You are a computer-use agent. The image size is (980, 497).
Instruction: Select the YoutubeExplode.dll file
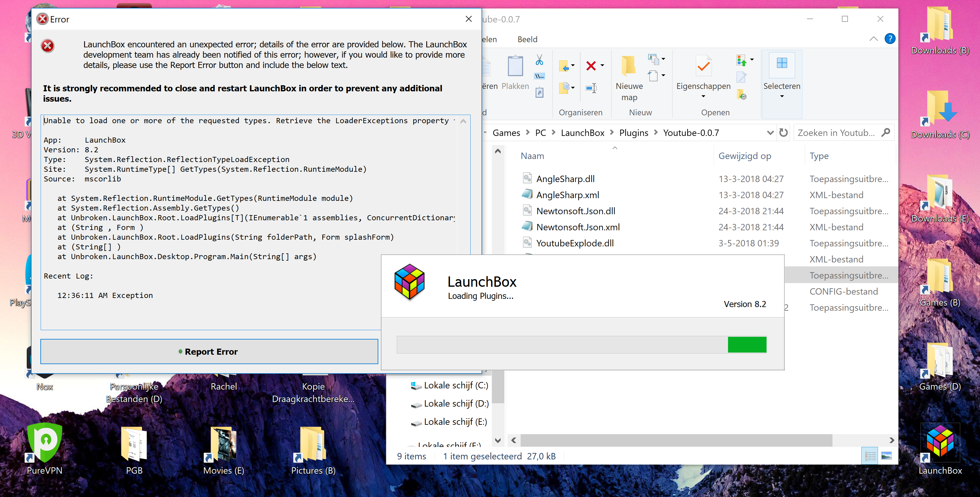[574, 243]
